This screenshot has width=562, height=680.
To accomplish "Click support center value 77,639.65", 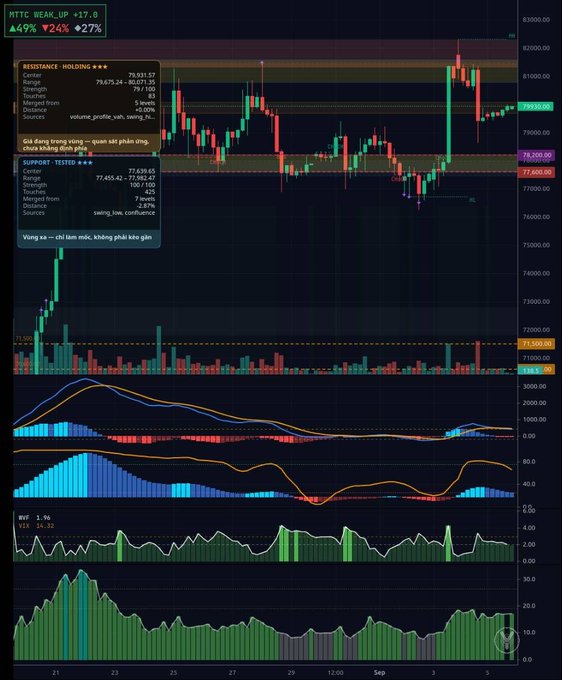I will coord(141,171).
